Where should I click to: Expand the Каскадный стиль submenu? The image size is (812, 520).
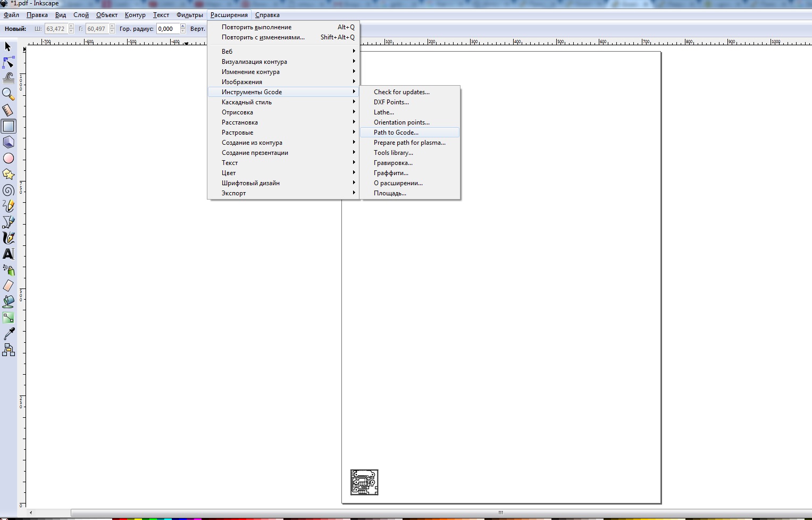tap(283, 102)
